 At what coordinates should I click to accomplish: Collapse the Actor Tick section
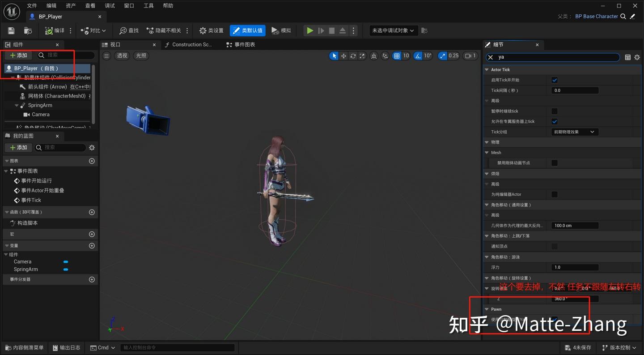pyautogui.click(x=487, y=70)
